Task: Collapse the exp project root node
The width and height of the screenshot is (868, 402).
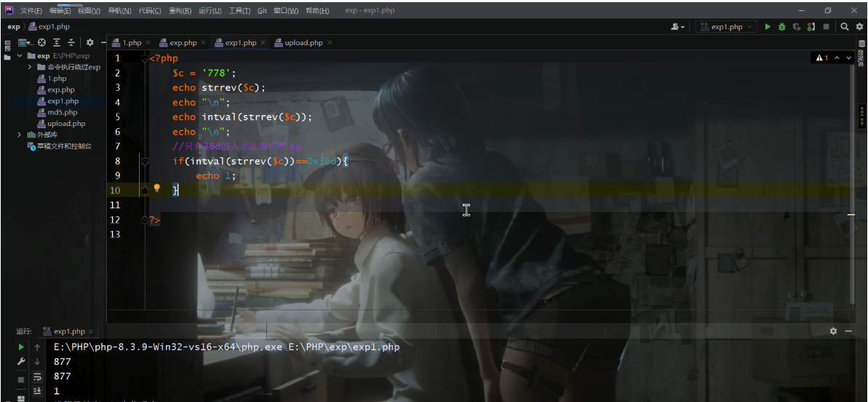Action: (x=20, y=56)
